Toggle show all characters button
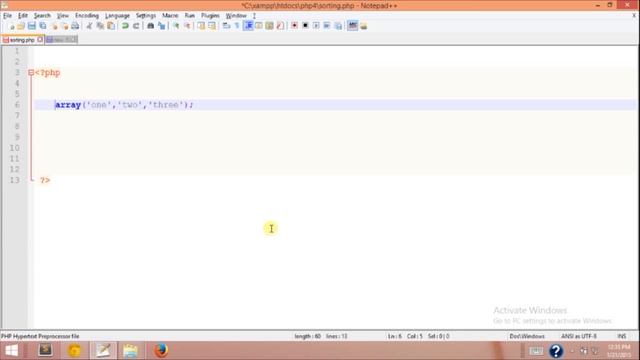 (x=237, y=26)
